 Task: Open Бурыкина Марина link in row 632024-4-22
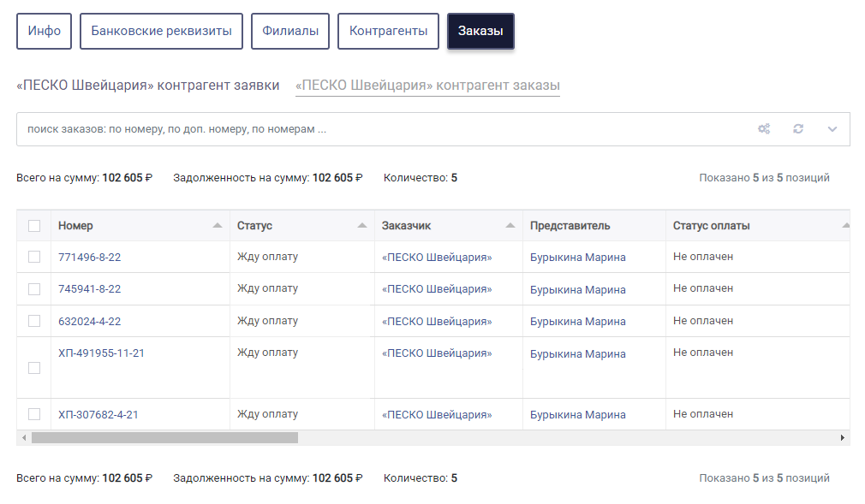click(x=577, y=322)
